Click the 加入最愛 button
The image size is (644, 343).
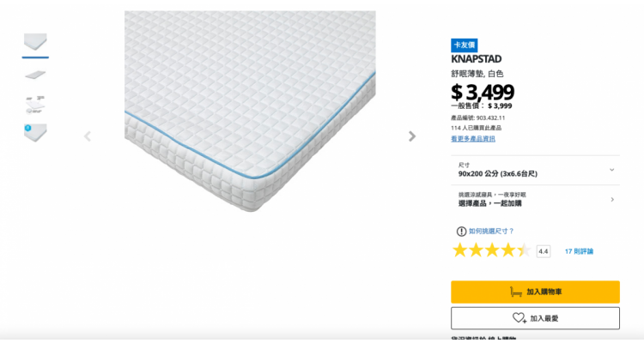[x=535, y=318]
